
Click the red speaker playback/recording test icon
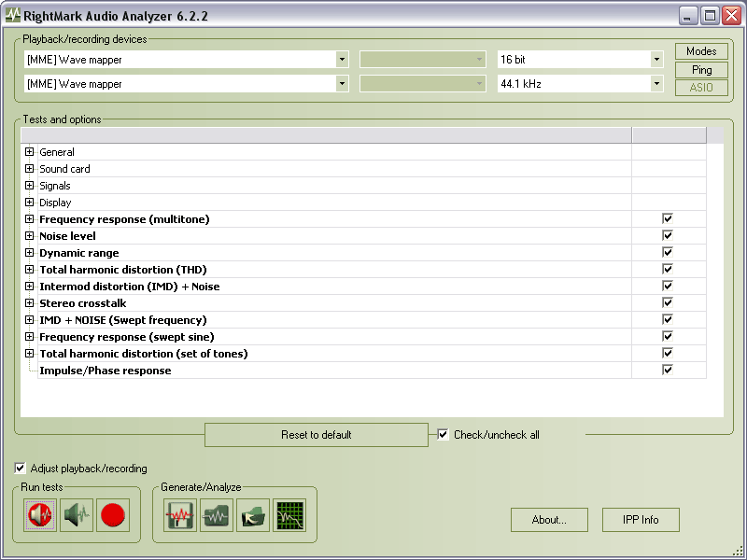coord(40,515)
